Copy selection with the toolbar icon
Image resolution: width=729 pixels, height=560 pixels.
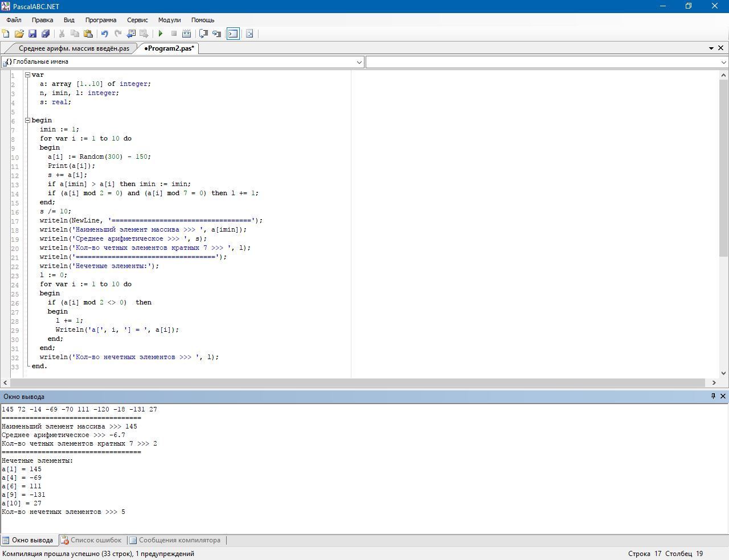(x=75, y=34)
